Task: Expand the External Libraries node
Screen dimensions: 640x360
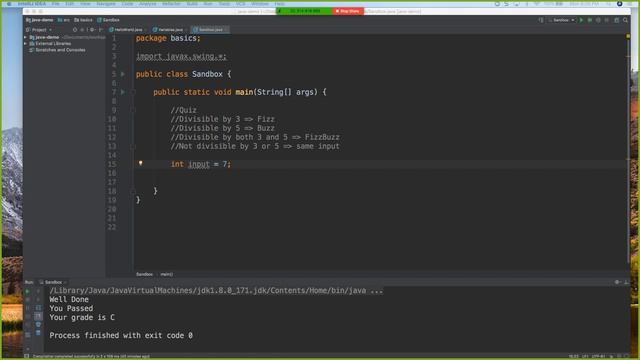Action: (x=26, y=44)
